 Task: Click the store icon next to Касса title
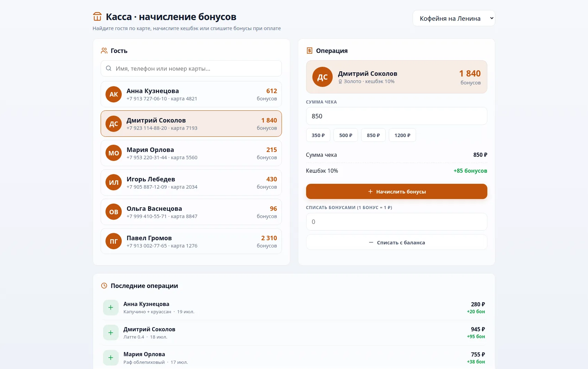click(97, 17)
